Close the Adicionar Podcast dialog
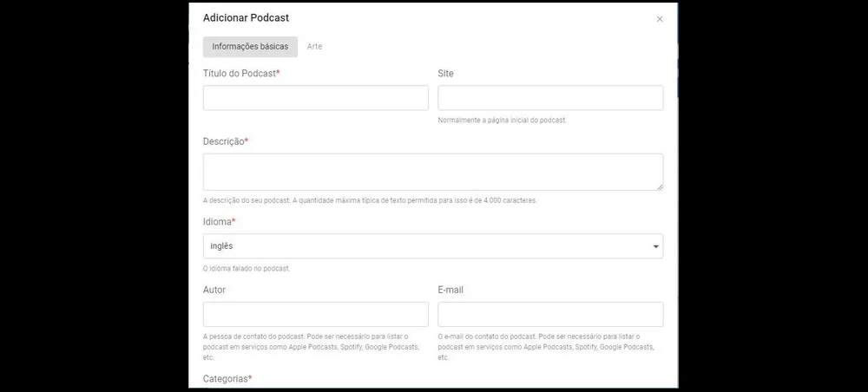The image size is (868, 392). [660, 19]
